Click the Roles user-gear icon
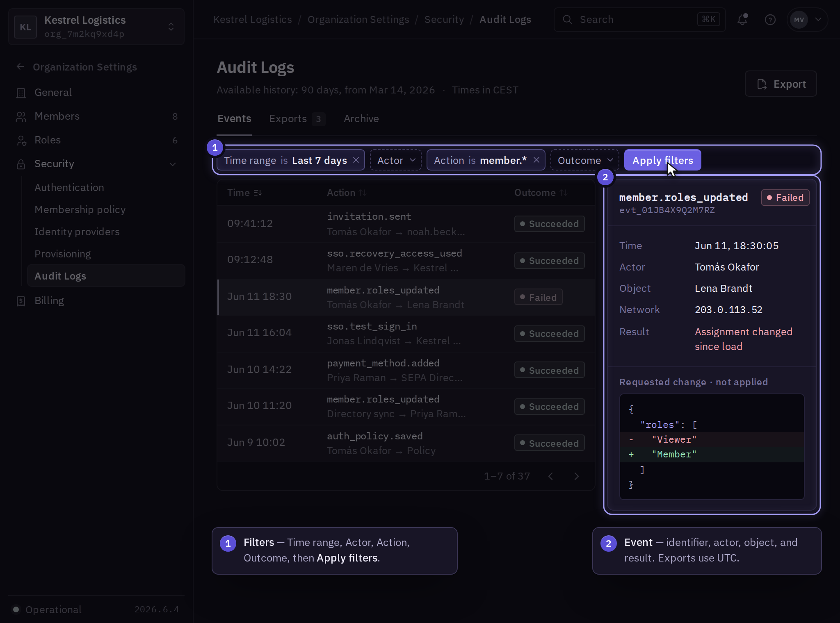Viewport: 840px width, 623px height. [x=21, y=140]
